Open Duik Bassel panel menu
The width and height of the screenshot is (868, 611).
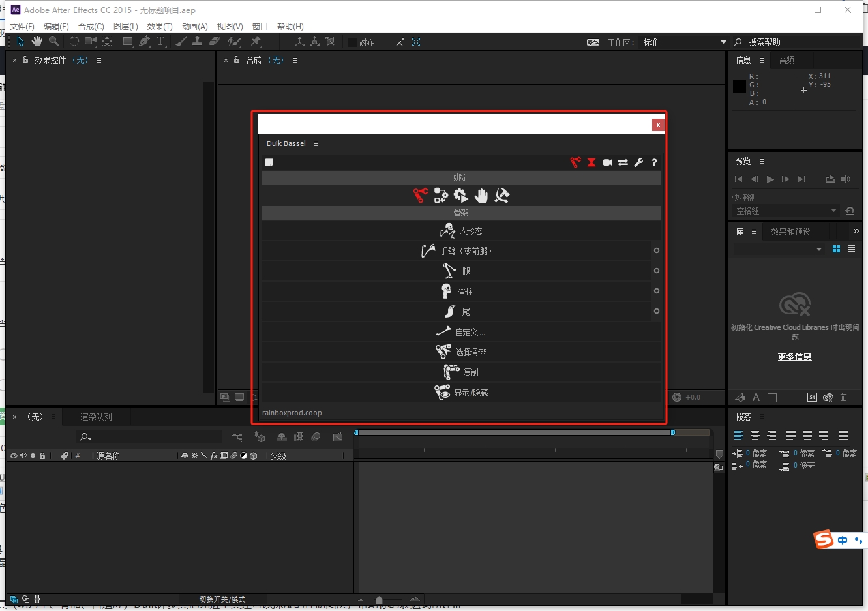pos(316,143)
